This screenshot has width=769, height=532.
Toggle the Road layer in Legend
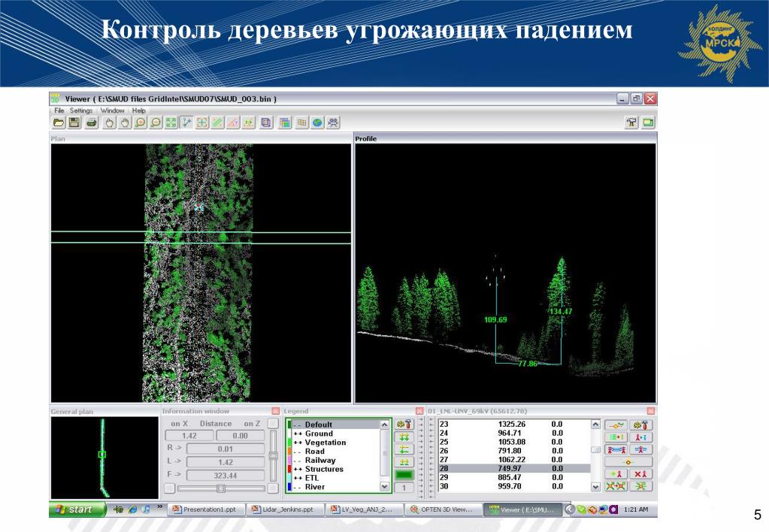pos(314,452)
